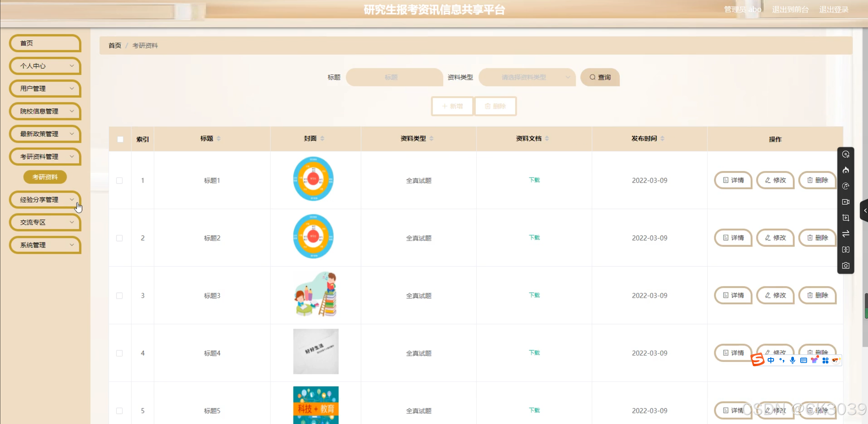Click the swap arrows icon in dark toolbar

click(x=845, y=233)
